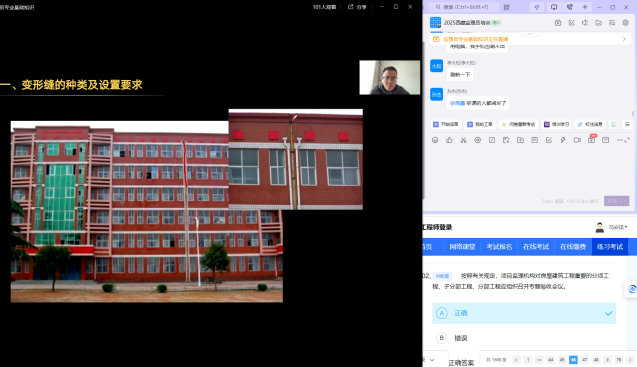Open the '网络课堂' navigation tab
637x367 pixels.
[x=462, y=247]
